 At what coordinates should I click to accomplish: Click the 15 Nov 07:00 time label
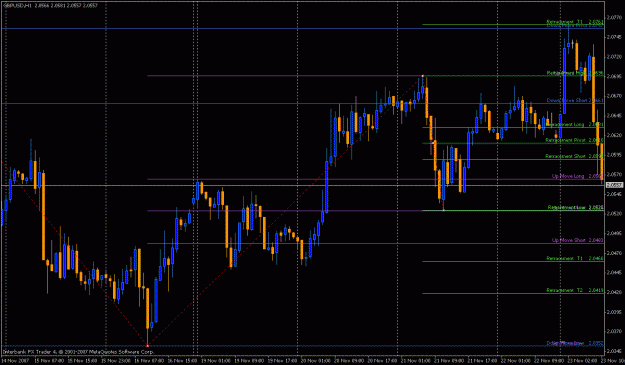tap(49, 361)
